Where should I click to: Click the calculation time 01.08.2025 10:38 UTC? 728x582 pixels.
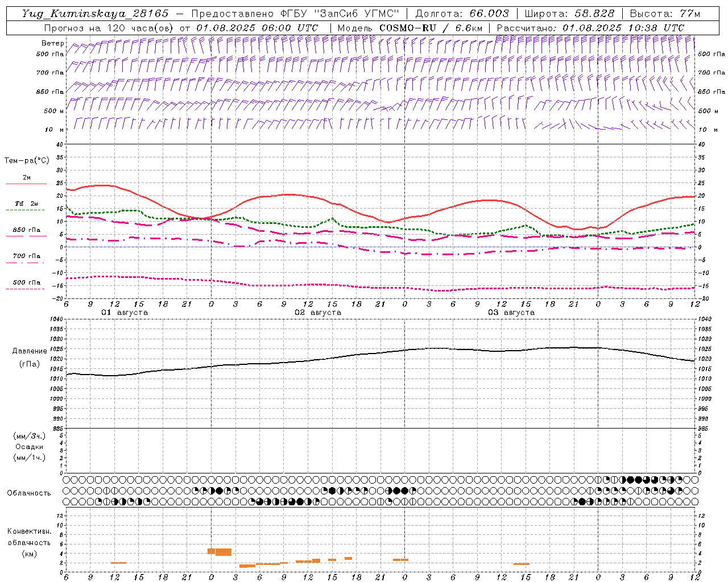[x=623, y=28]
